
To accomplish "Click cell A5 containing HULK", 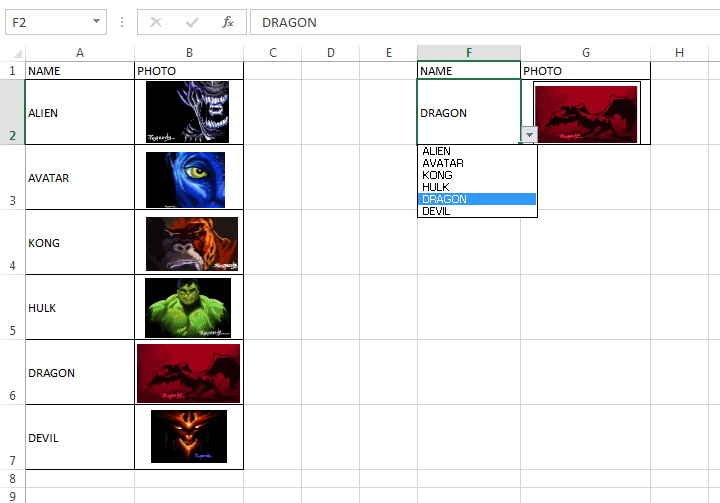I will (80, 307).
